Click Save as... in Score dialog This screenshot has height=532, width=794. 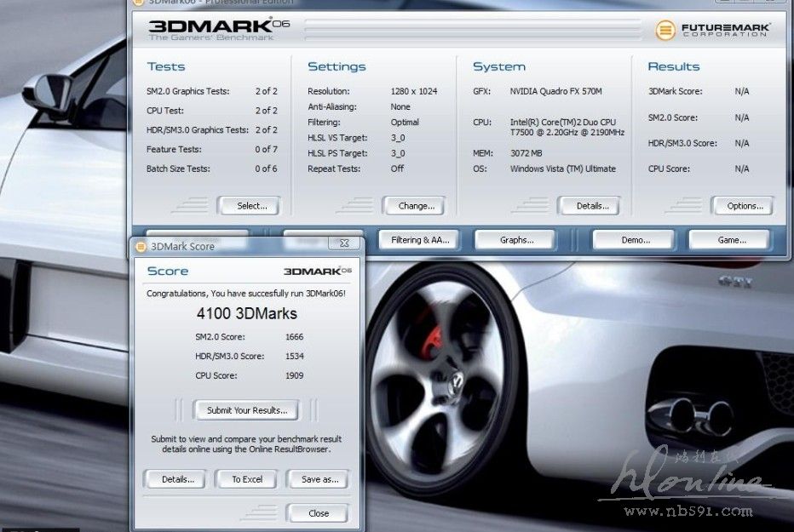pyautogui.click(x=319, y=479)
